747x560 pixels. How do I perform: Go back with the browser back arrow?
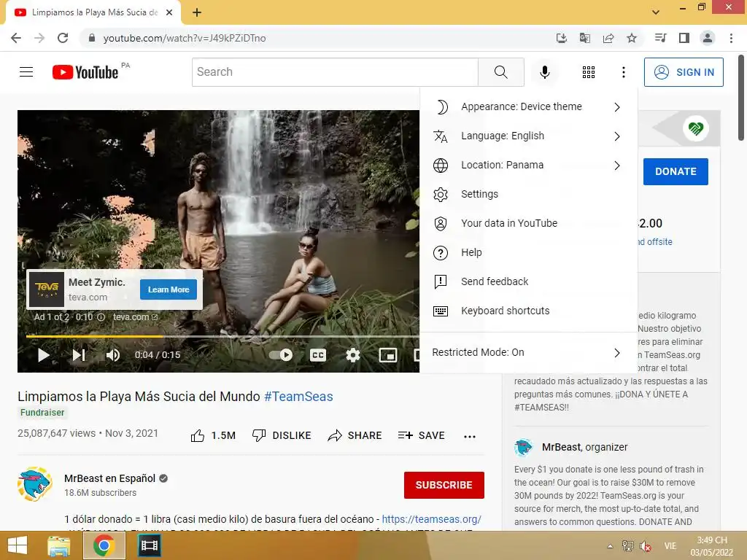pyautogui.click(x=16, y=38)
